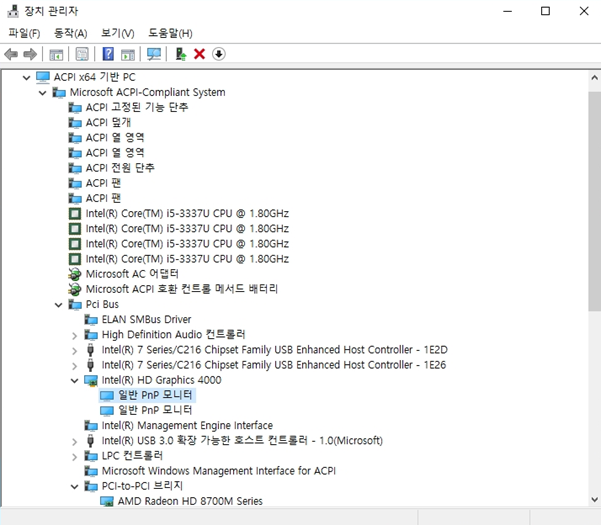This screenshot has width=601, height=525.
Task: Collapse the ACPI x64 기반 PC node
Action: pos(26,78)
